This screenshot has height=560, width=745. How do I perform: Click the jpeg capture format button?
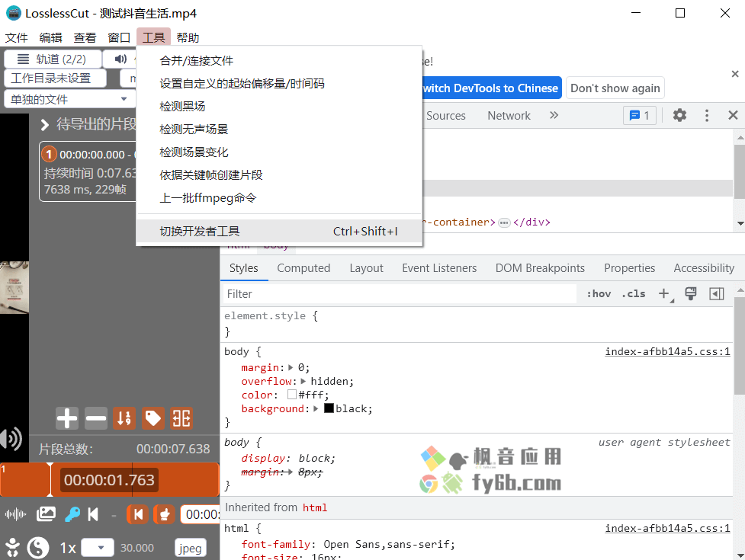click(190, 548)
